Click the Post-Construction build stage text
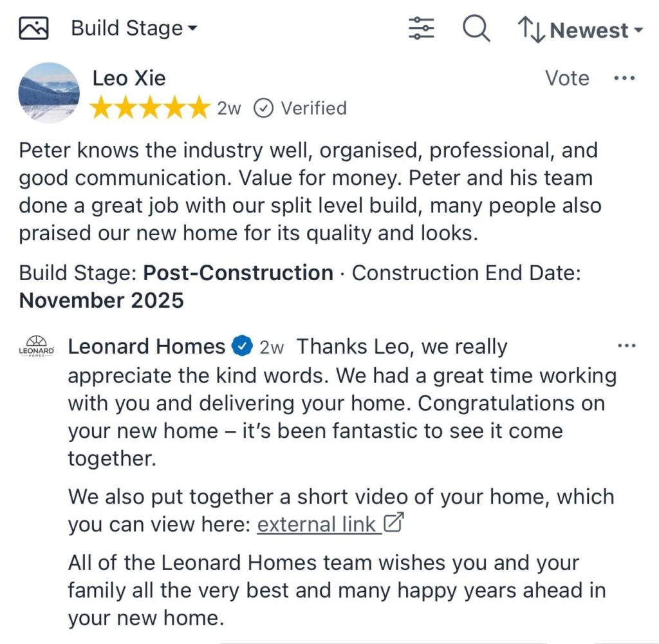 238,272
